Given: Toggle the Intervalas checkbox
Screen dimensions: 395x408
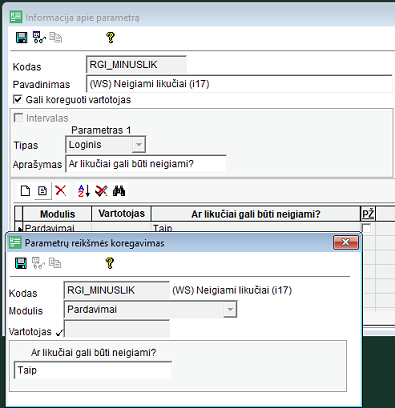Looking at the screenshot, I should 18,118.
